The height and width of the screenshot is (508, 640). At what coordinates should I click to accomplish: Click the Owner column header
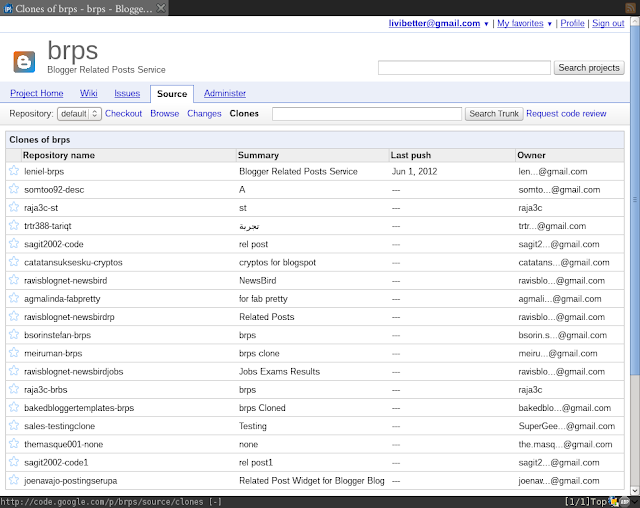click(531, 155)
